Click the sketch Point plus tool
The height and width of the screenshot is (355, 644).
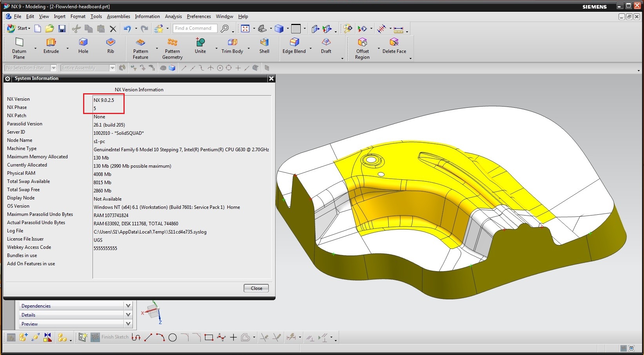[233, 337]
